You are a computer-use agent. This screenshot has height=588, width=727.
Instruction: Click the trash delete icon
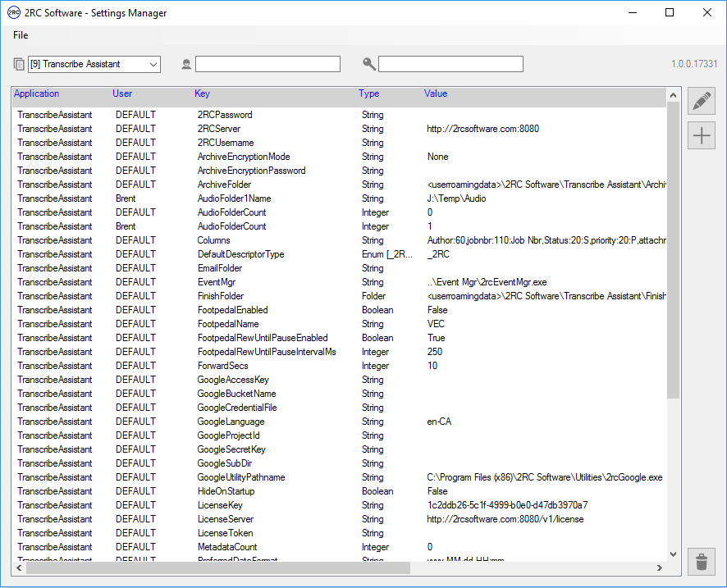pyautogui.click(x=702, y=562)
